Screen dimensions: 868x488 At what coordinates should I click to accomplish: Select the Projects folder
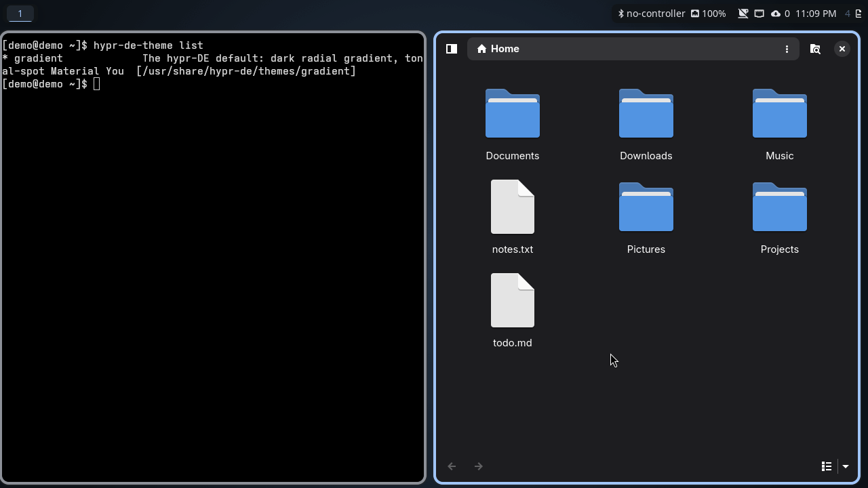(x=780, y=218)
